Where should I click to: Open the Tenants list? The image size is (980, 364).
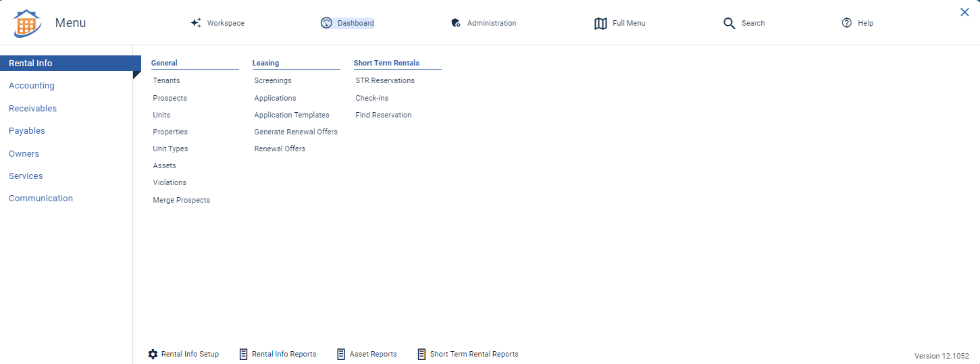pyautogui.click(x=166, y=80)
